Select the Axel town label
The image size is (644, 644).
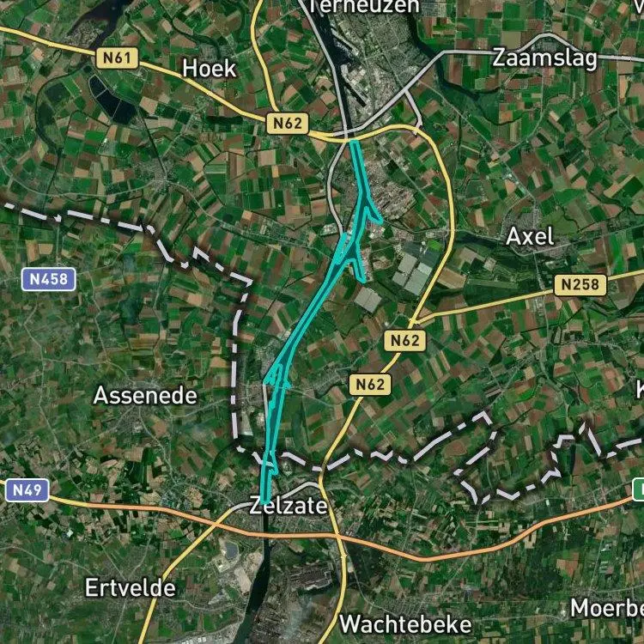pyautogui.click(x=530, y=237)
